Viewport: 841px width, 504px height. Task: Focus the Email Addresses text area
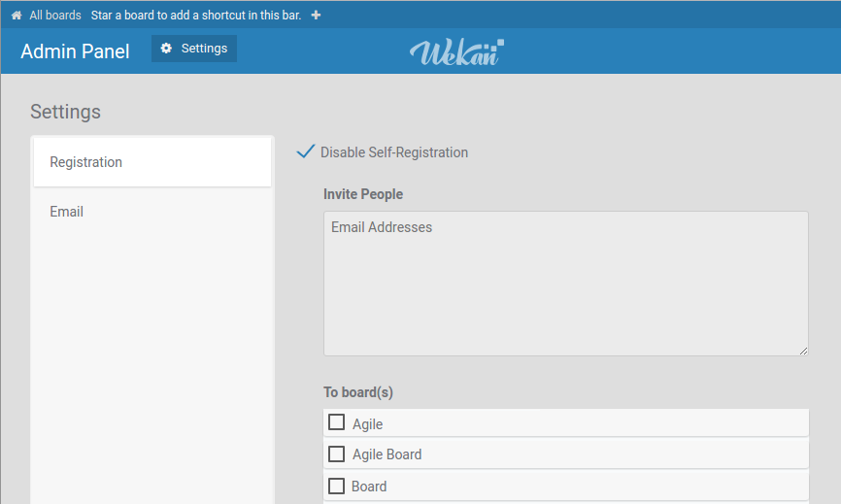click(565, 283)
